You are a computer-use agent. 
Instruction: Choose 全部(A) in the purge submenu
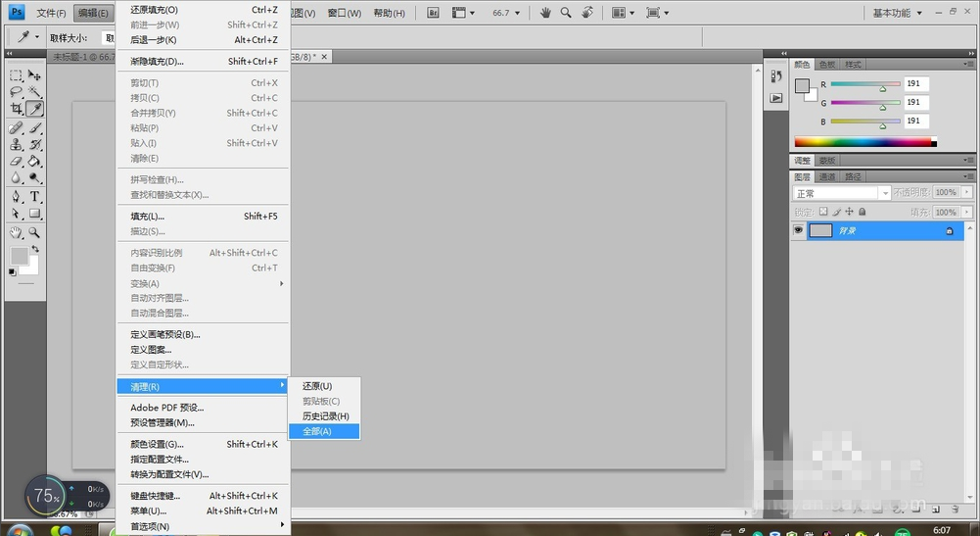point(323,431)
